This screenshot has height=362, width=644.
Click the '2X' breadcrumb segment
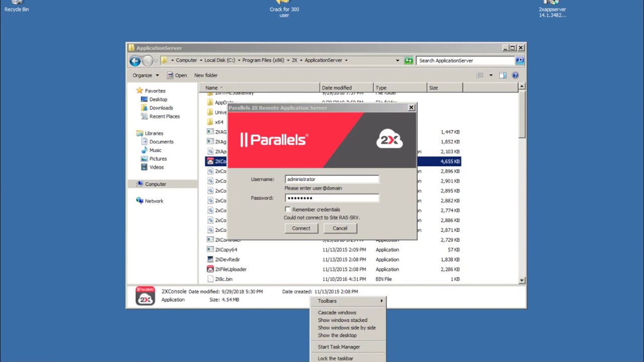click(x=295, y=60)
